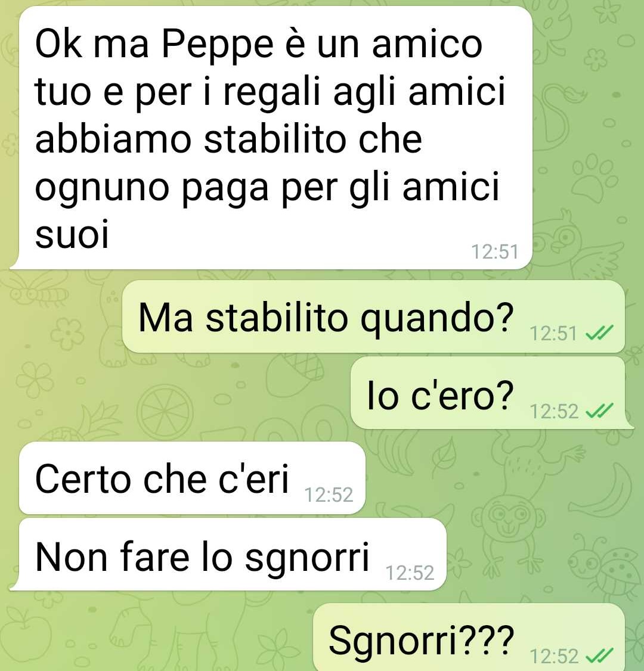Image resolution: width=644 pixels, height=671 pixels.
Task: Tap the 'Non fare lo sgnorri' message
Action: pyautogui.click(x=233, y=554)
